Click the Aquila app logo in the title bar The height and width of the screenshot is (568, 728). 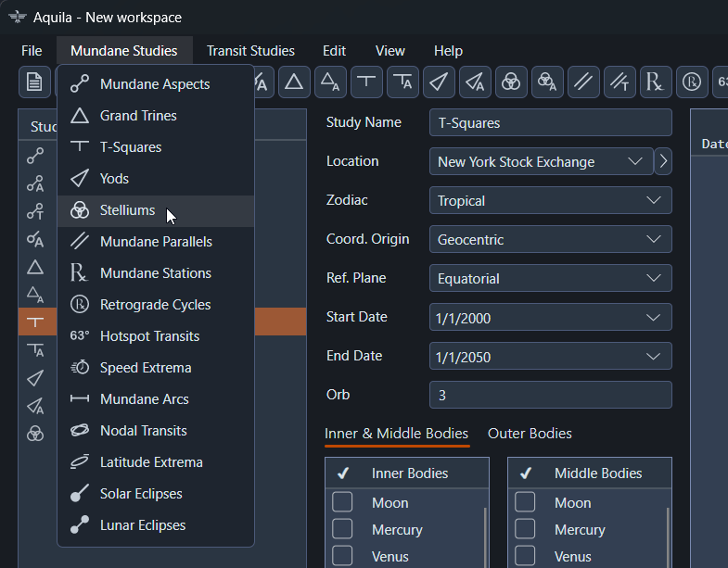click(18, 18)
